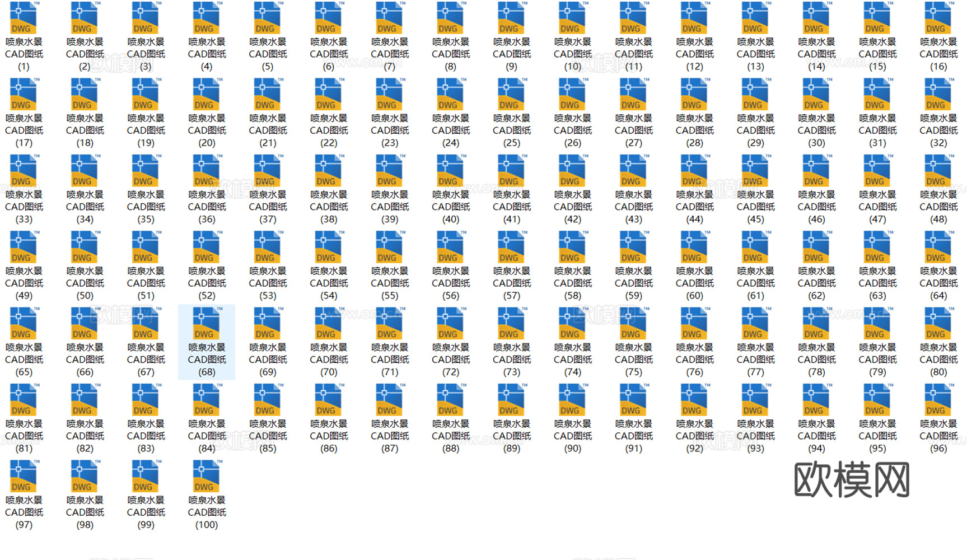Viewport: 967px width, 560px height.
Task: Click the file name 喷泉水景CAD图纸 (70)
Action: (x=329, y=360)
